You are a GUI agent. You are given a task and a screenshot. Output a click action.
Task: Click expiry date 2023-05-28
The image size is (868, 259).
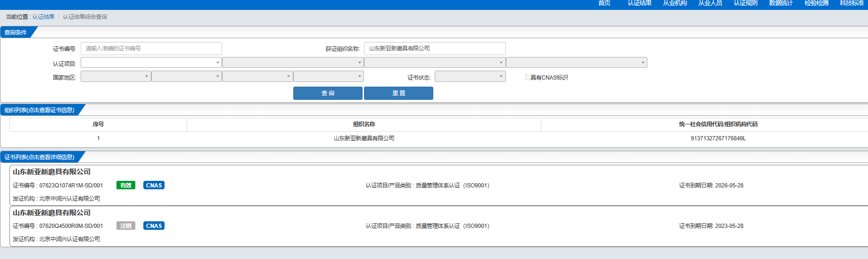pos(729,226)
